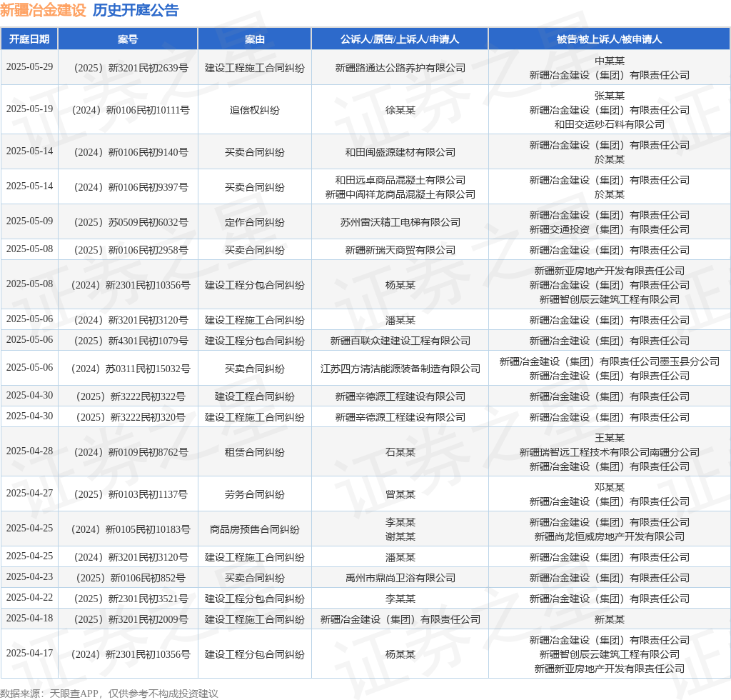Click plaintiff 苏州雷沃精工电梯有限公司

click(x=400, y=222)
